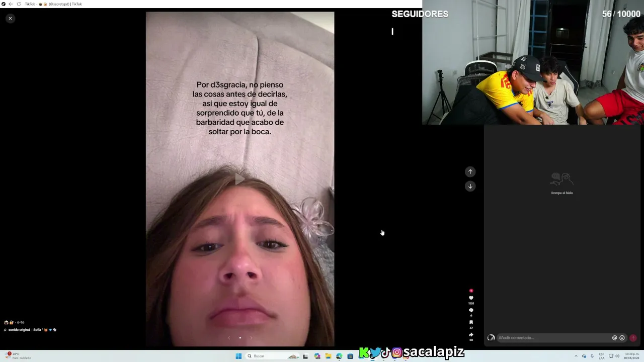Open File Explorer from the taskbar

click(x=328, y=356)
